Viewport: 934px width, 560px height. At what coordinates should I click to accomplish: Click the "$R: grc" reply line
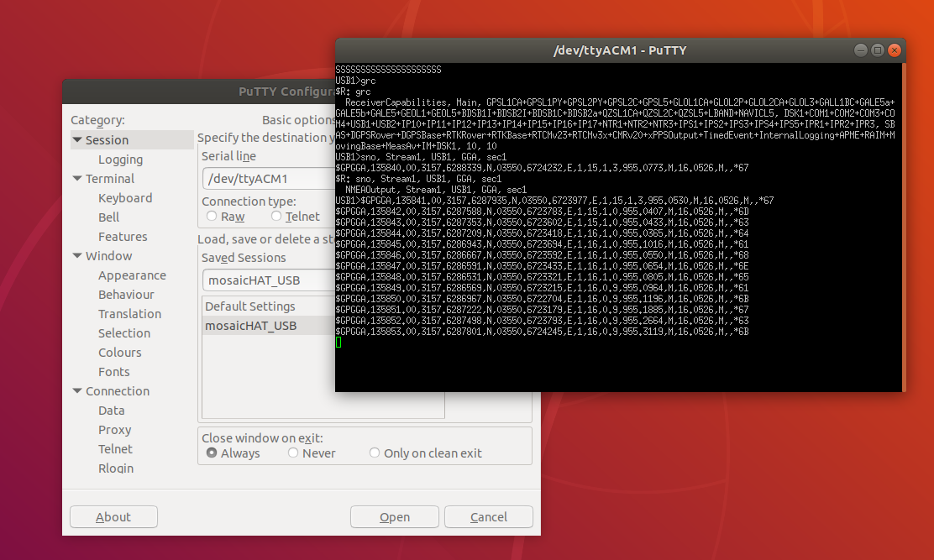coord(354,92)
